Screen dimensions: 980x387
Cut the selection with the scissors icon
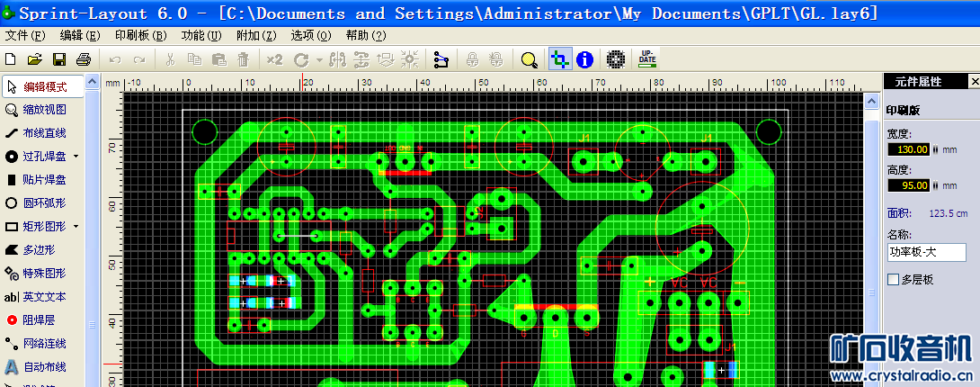(x=170, y=60)
